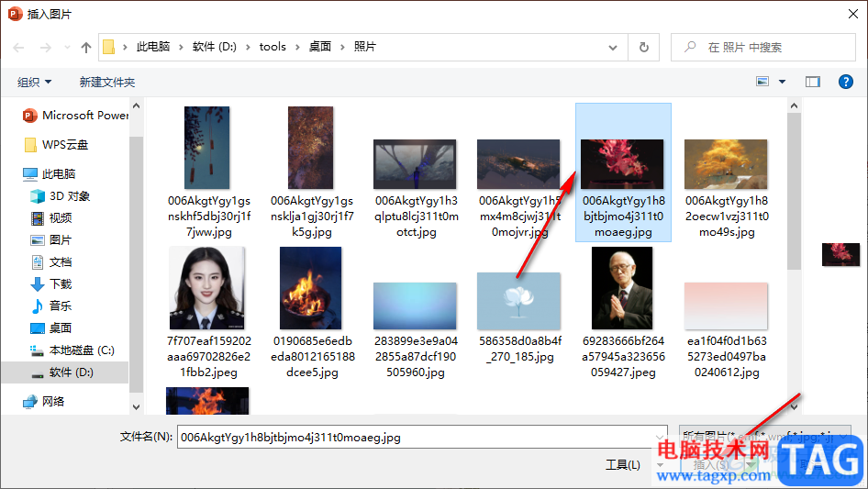Click 桌面 in the address breadcrumb
Viewport: 868px width, 489px height.
pyautogui.click(x=320, y=47)
